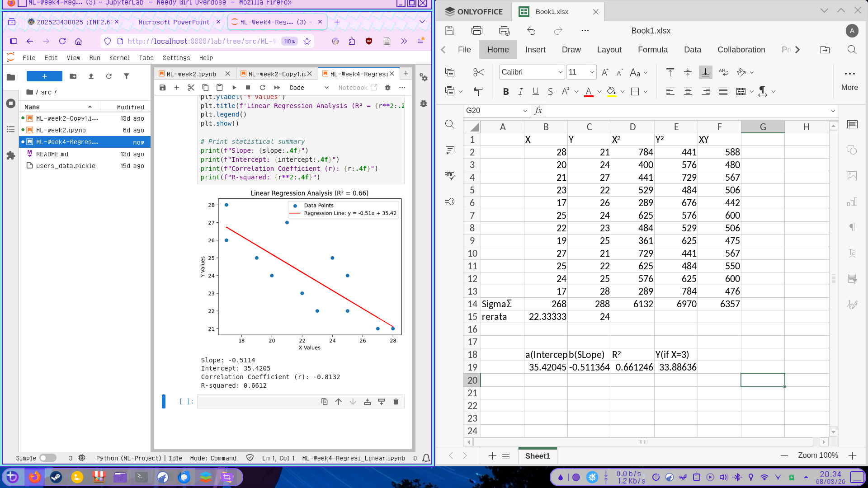The width and height of the screenshot is (868, 488).
Task: Click the Upload Files icon in file browser
Action: 91,76
